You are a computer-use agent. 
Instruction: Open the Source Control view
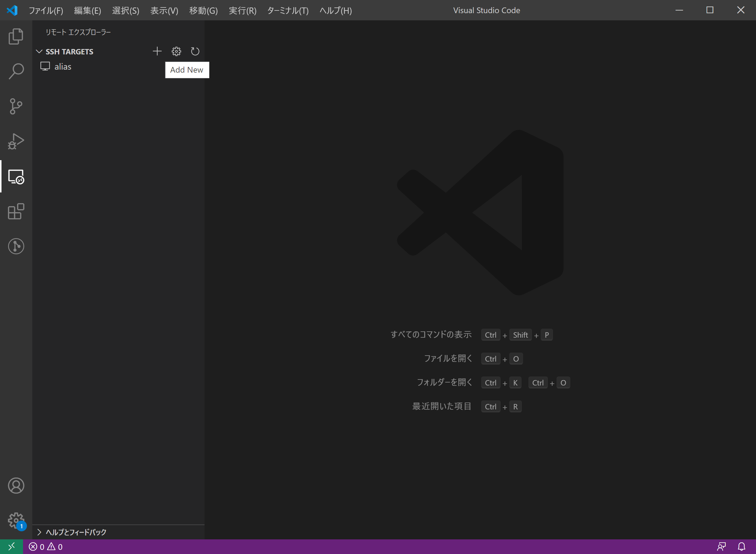pos(16,106)
